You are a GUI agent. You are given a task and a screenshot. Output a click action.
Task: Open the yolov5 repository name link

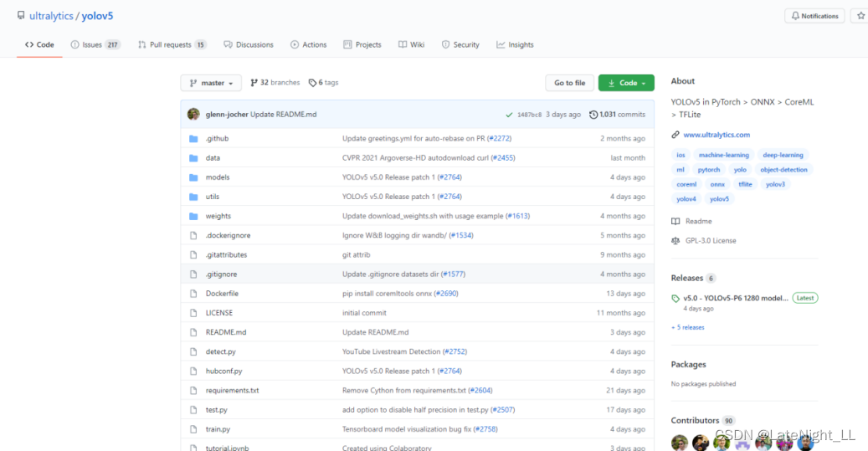point(97,16)
